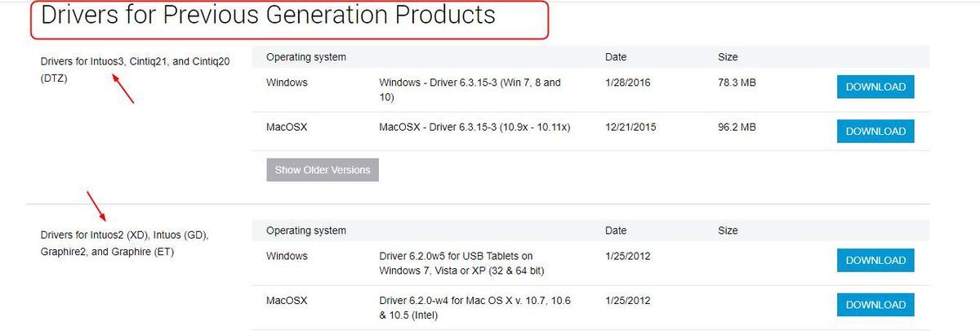Download Driver 6.2.0-w4 for Mac OS X
The width and height of the screenshot is (980, 331).
875,305
